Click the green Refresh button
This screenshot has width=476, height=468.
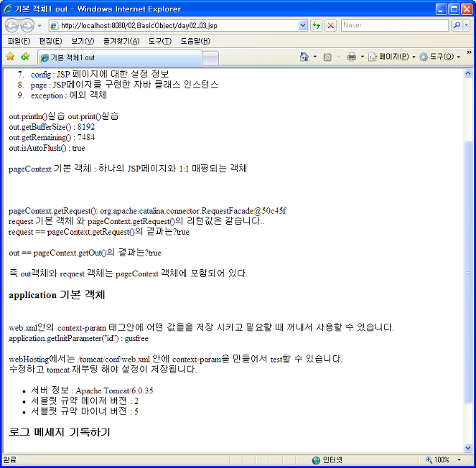pos(317,26)
